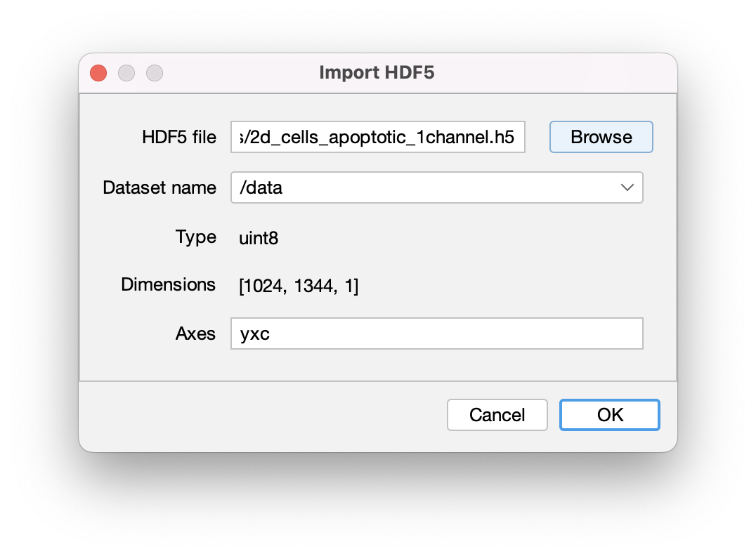
Task: Click into the Axes input field
Action: (x=437, y=333)
